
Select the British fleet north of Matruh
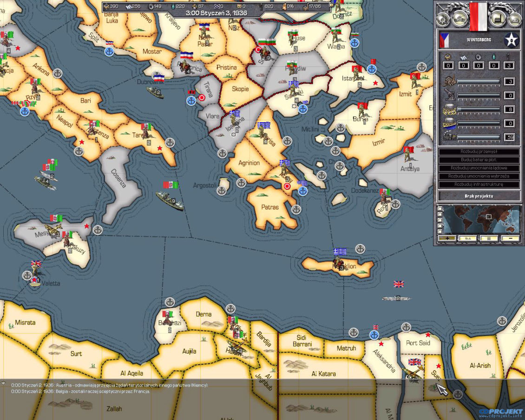(x=397, y=298)
